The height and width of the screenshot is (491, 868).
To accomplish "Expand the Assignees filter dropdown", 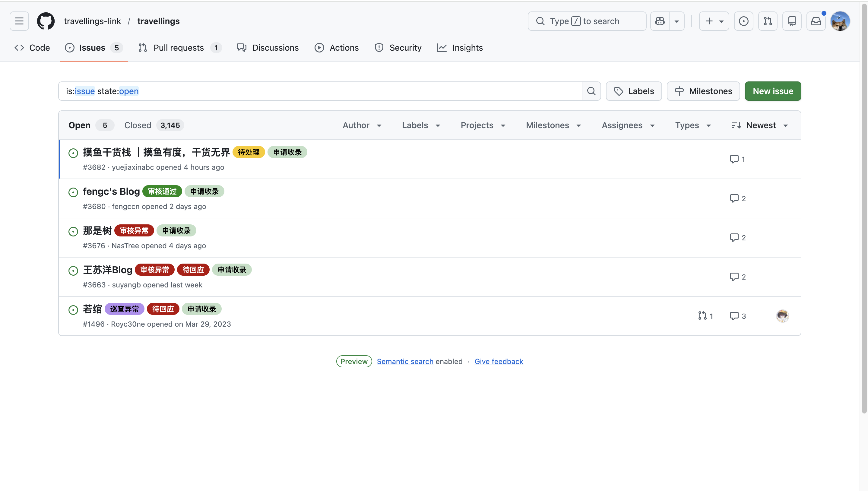I will point(628,125).
